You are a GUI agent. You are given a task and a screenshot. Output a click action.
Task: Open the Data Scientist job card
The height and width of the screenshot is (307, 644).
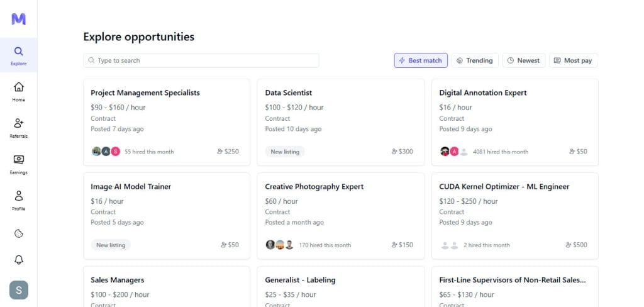(x=289, y=92)
